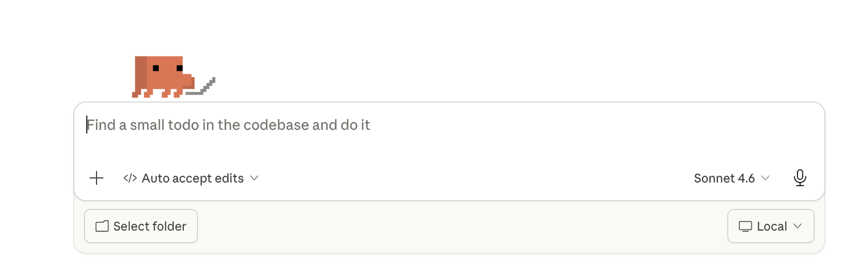Click the mascot's gray pixel tail
868x271 pixels.
coord(201,86)
